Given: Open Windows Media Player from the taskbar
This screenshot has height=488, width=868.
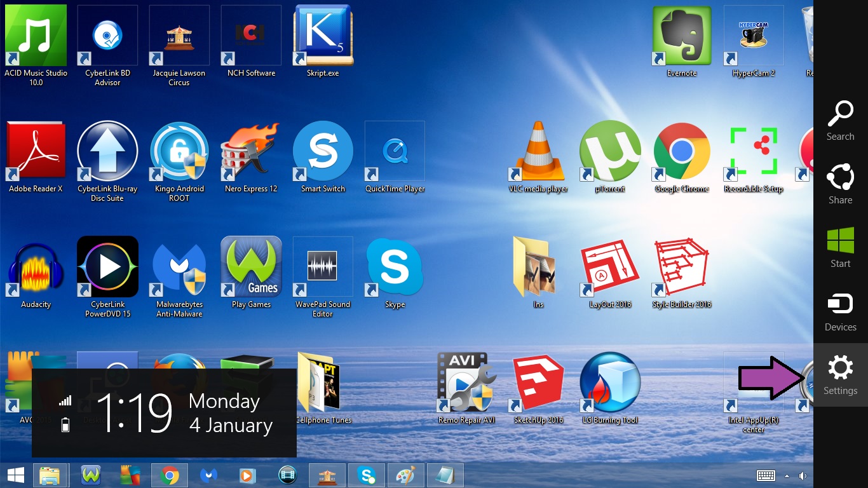Looking at the screenshot, I should [x=248, y=475].
